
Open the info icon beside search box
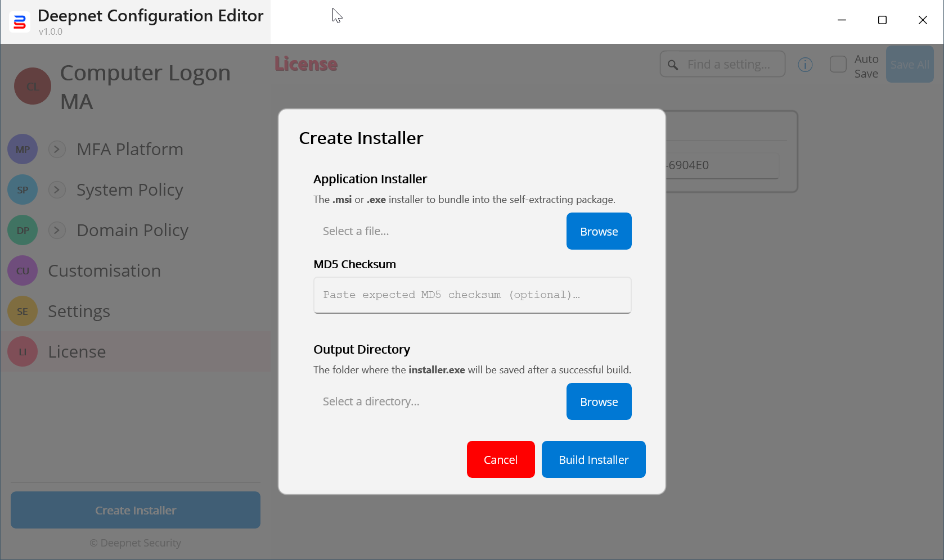805,65
